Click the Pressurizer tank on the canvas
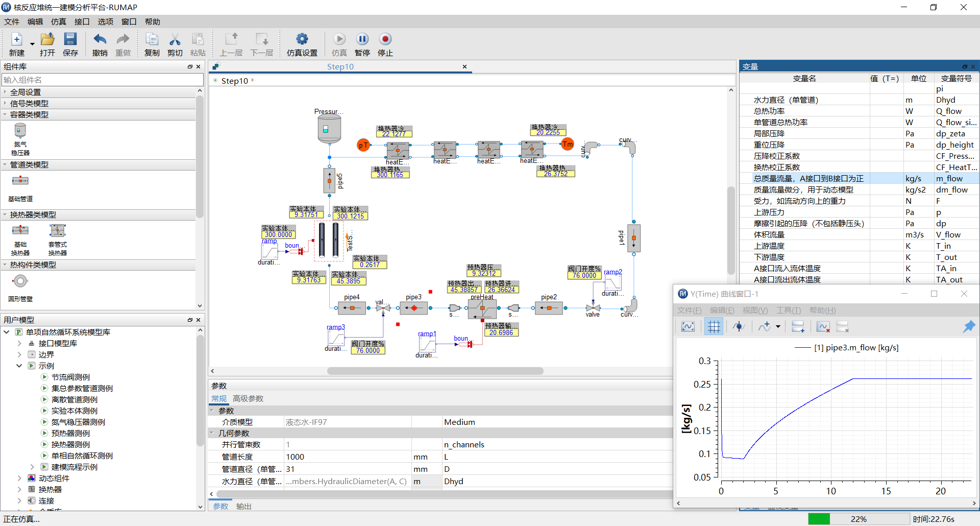The width and height of the screenshot is (980, 526). coord(329,128)
